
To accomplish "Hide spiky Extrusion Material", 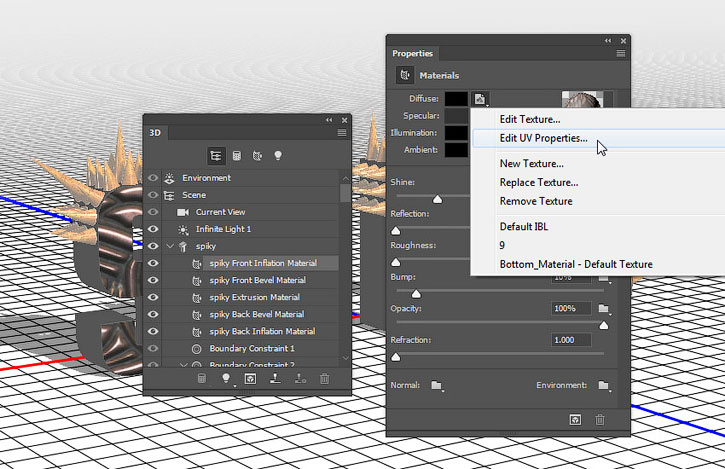I will coord(153,297).
